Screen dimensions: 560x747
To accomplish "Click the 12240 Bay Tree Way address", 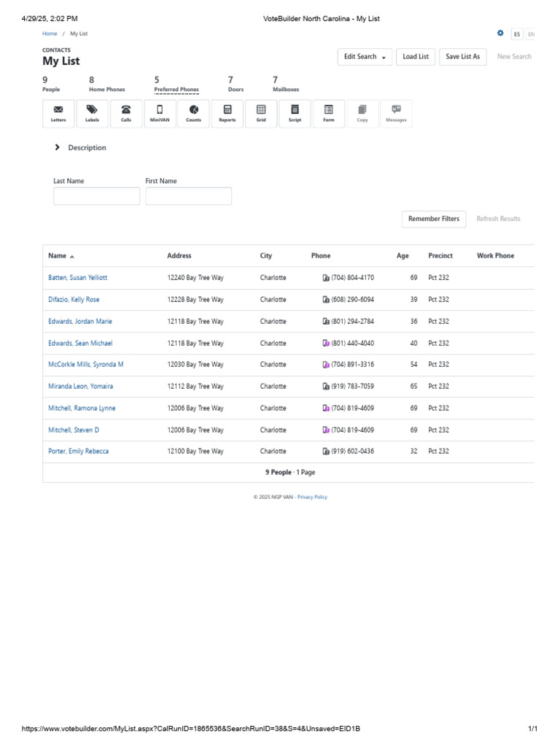I will 195,278.
